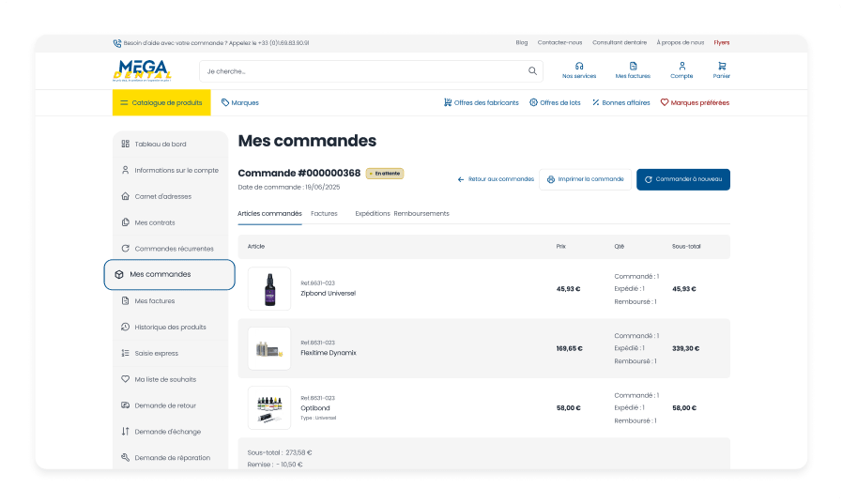Click the Mega Dental logo
This screenshot has height=504, width=842.
142,70
